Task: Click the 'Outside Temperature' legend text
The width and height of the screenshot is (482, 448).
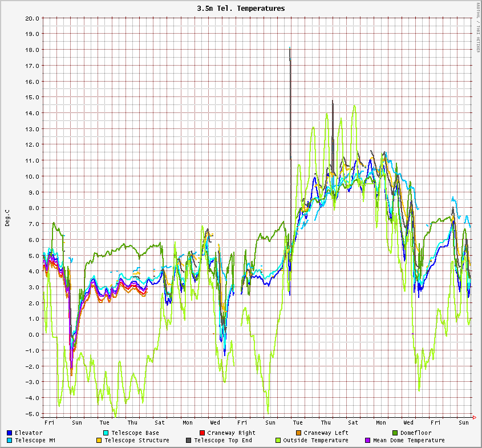Action: coord(315,441)
